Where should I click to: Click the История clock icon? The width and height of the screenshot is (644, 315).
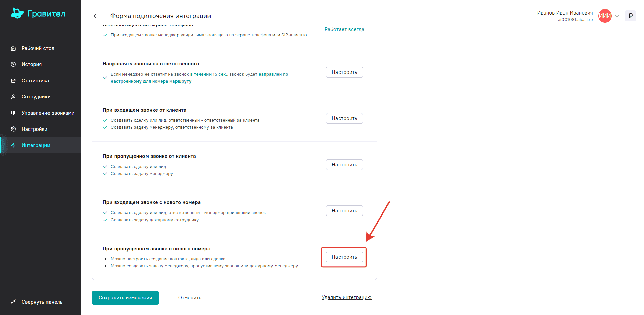13,64
